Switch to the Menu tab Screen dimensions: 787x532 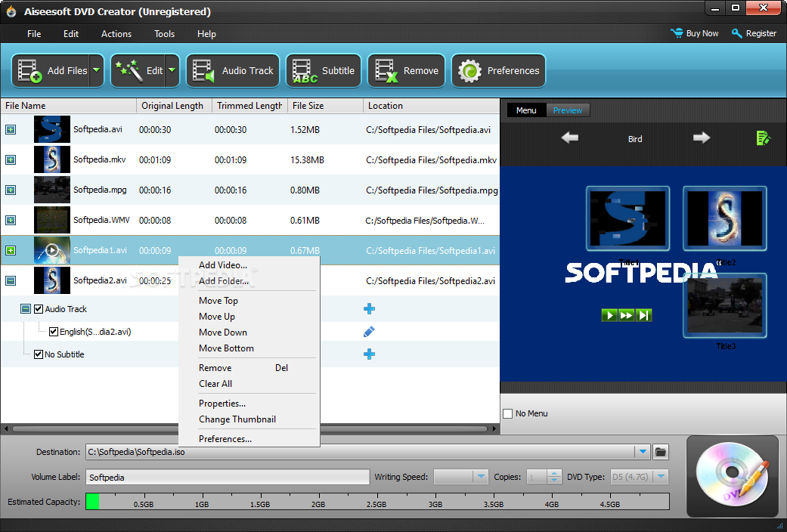tap(526, 110)
